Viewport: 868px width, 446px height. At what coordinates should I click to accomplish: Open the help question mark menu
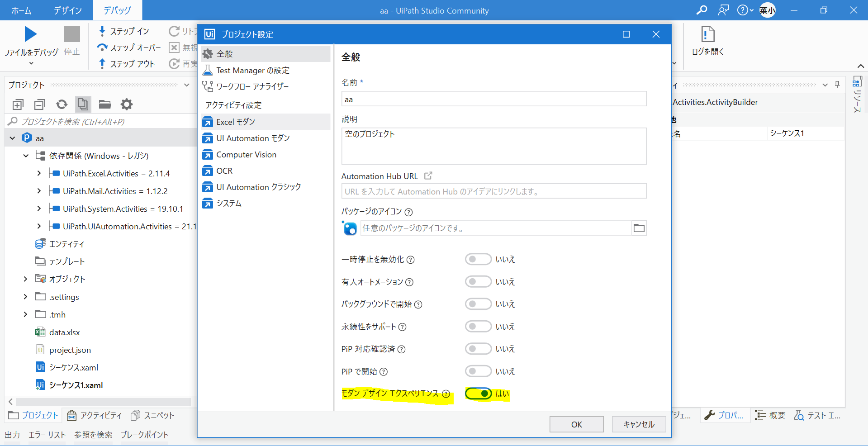tap(745, 10)
